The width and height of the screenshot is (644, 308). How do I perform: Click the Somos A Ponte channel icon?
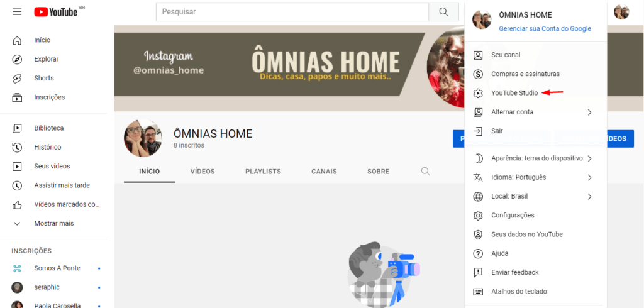17,268
